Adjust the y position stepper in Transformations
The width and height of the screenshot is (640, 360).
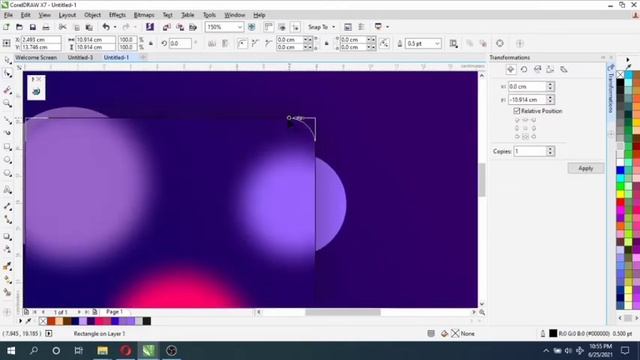[550, 100]
